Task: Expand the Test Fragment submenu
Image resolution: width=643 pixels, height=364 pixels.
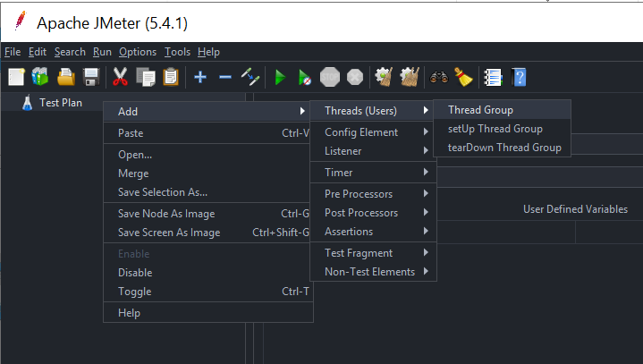Action: coord(373,252)
